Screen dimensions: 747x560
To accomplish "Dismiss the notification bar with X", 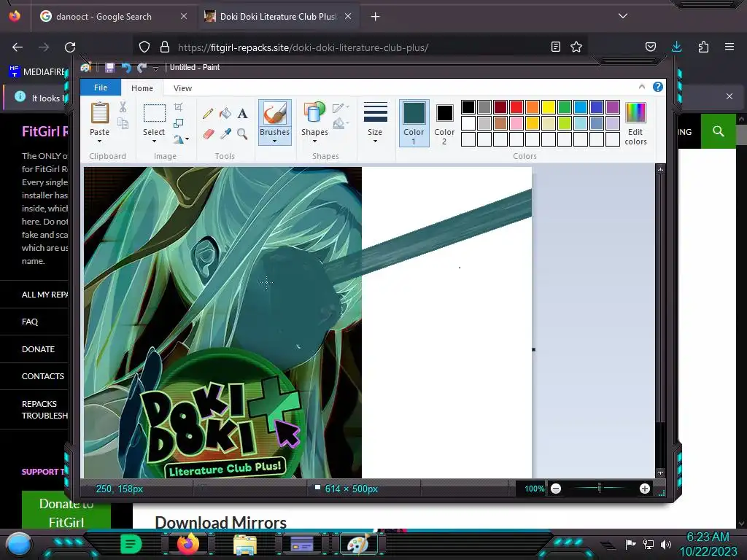I will tap(729, 96).
